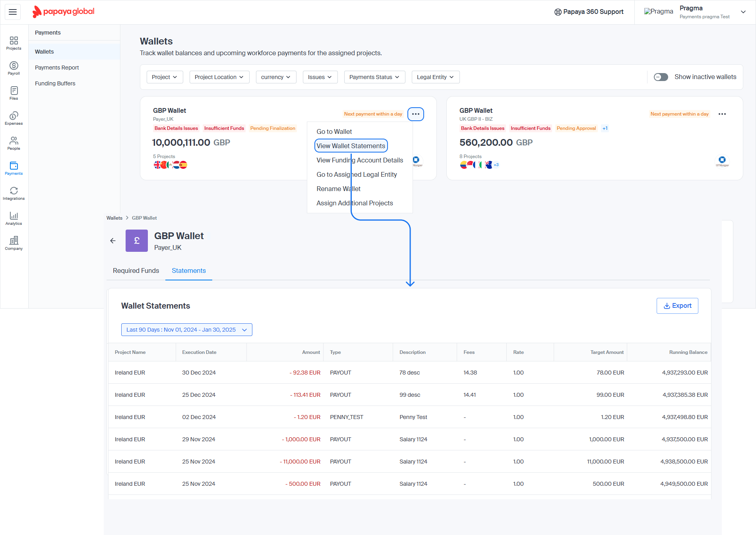Open Analytics in the sidebar
Screen dimensions: 756x535
tap(14, 218)
